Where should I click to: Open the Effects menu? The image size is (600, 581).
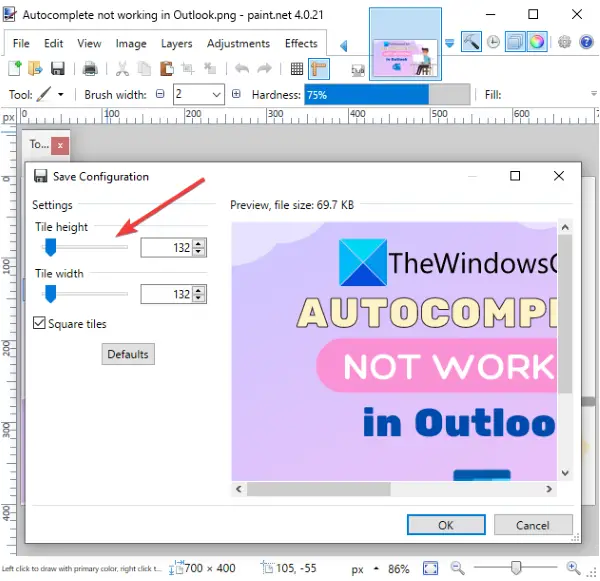(x=301, y=44)
